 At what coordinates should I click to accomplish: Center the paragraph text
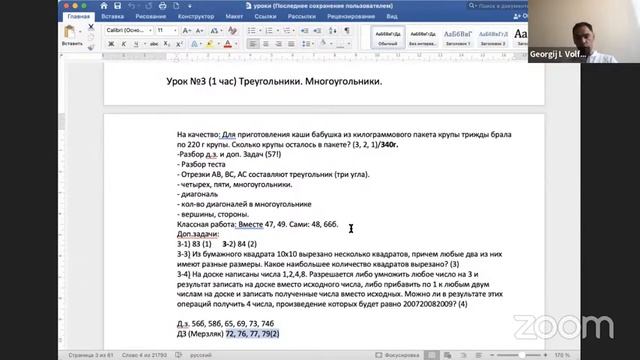click(x=266, y=44)
